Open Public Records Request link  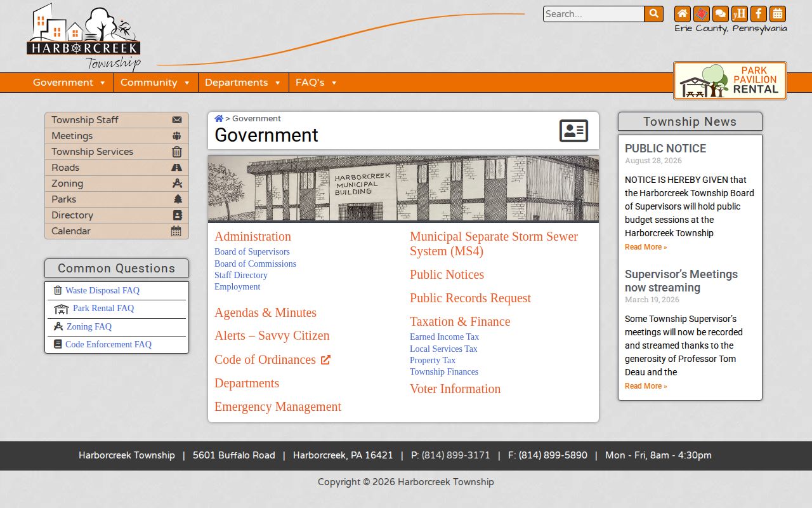click(470, 298)
